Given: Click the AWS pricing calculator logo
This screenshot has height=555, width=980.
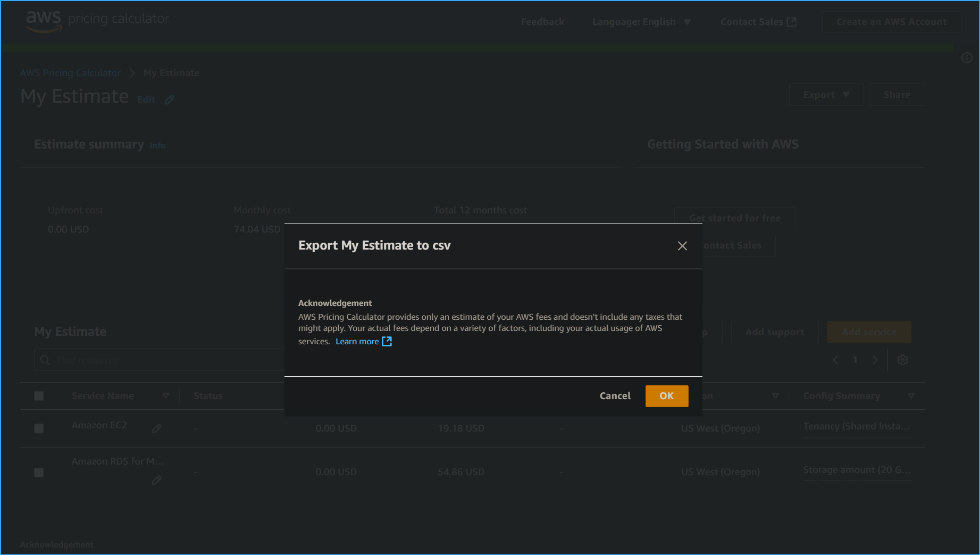Looking at the screenshot, I should click(x=97, y=21).
